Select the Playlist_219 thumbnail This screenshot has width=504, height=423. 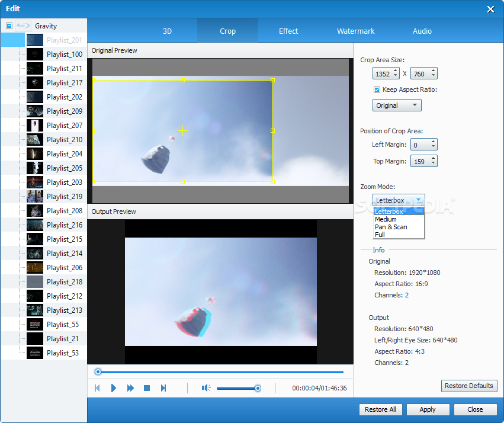click(x=35, y=197)
